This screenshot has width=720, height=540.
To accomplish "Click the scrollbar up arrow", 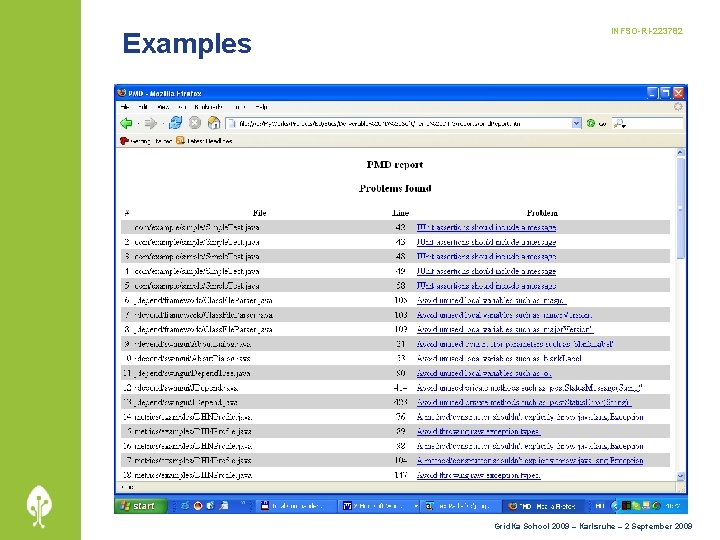I will [681, 152].
